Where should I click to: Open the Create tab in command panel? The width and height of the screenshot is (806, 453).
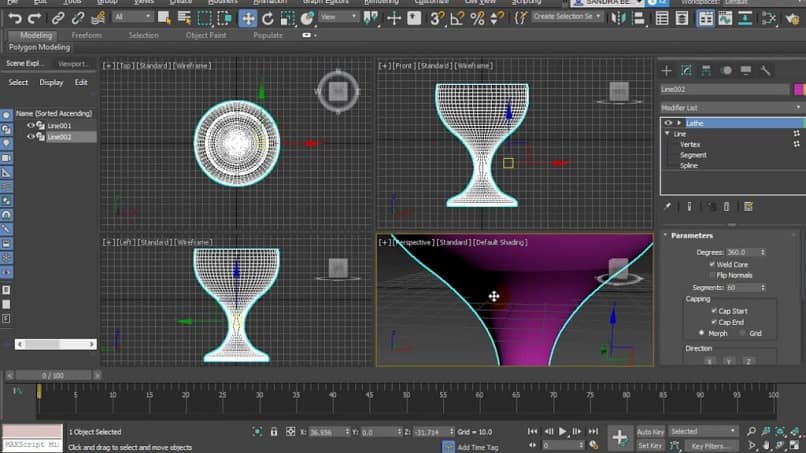(666, 70)
